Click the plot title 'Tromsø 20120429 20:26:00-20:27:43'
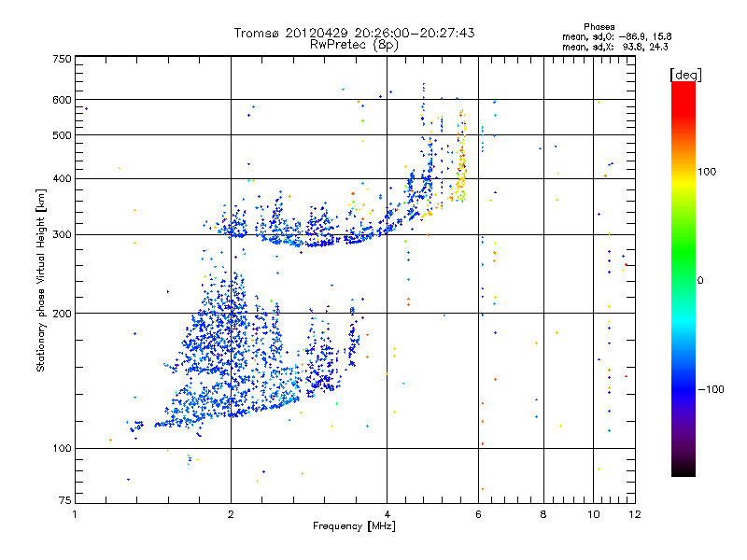The width and height of the screenshot is (747, 560). (354, 33)
